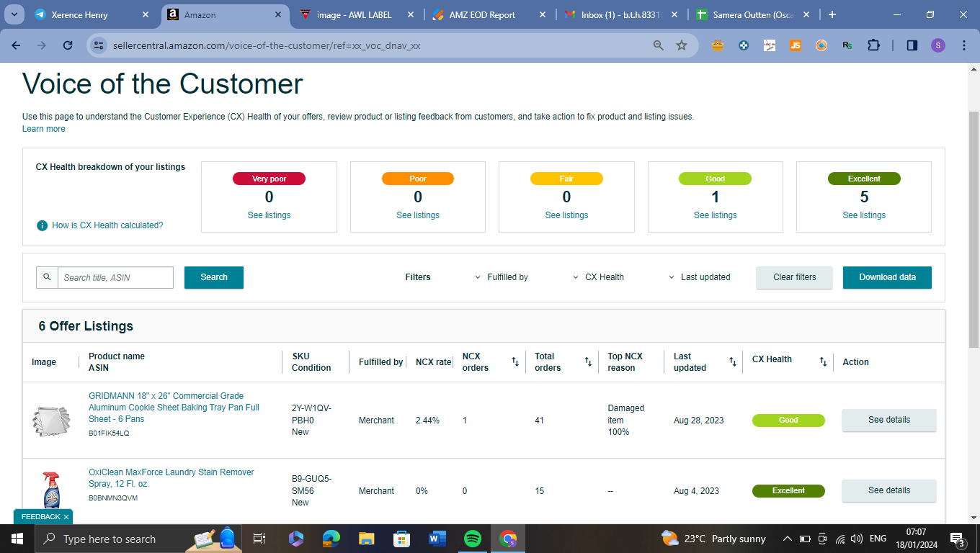Open the GRIDMANN Cookie Sheet product link
Viewport: 980px width, 553px height.
pos(174,408)
